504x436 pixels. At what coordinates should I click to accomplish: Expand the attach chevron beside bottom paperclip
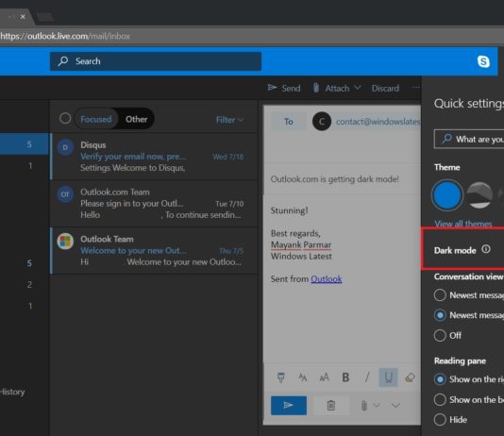(x=377, y=406)
